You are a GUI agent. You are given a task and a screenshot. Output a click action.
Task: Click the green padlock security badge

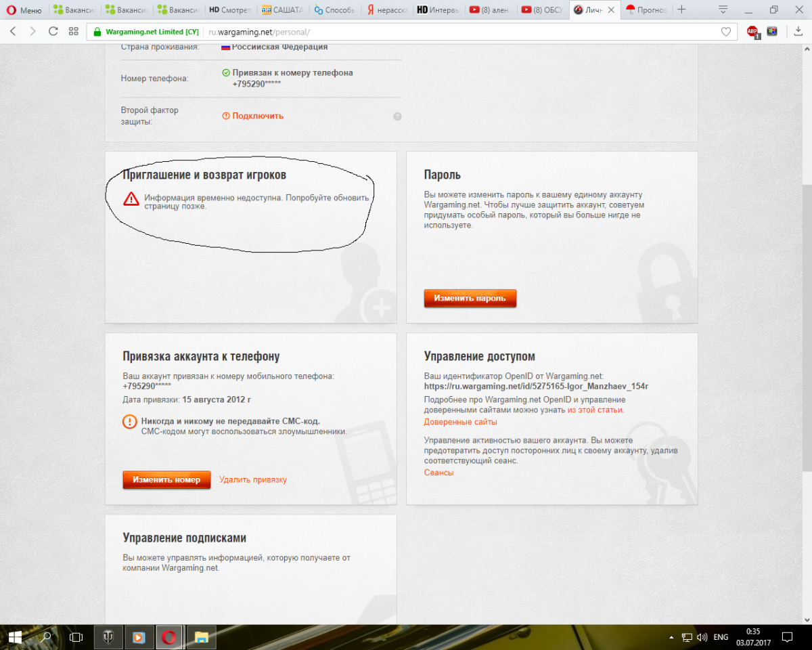(97, 32)
